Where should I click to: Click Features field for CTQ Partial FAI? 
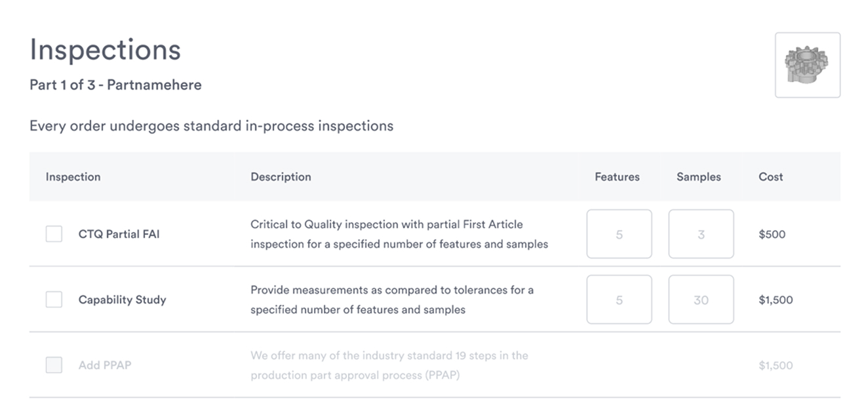[619, 234]
